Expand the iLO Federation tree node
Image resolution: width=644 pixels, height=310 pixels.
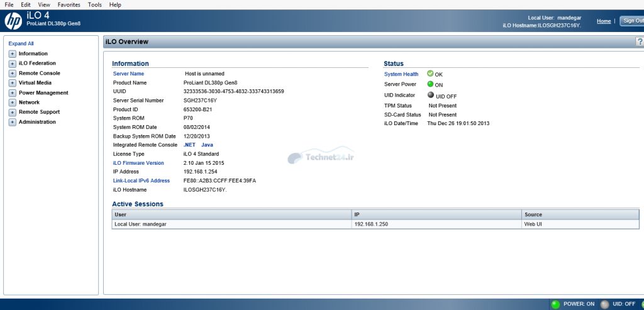[x=12, y=64]
